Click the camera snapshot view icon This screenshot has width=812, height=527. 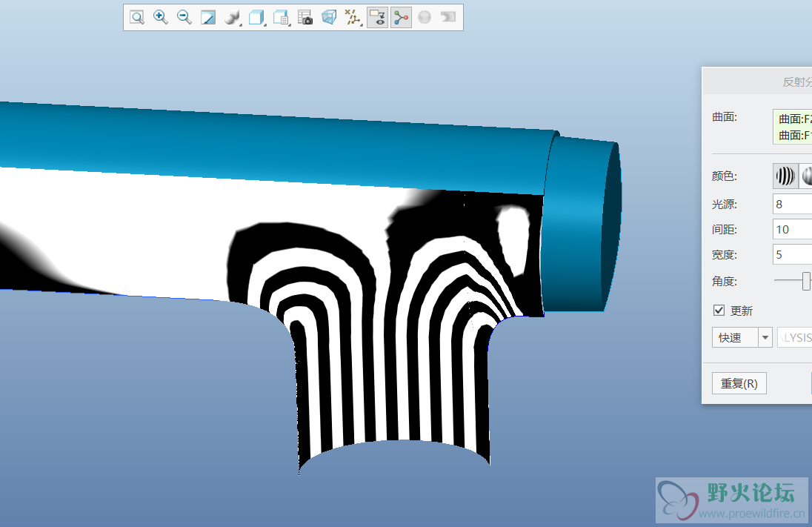[x=305, y=18]
